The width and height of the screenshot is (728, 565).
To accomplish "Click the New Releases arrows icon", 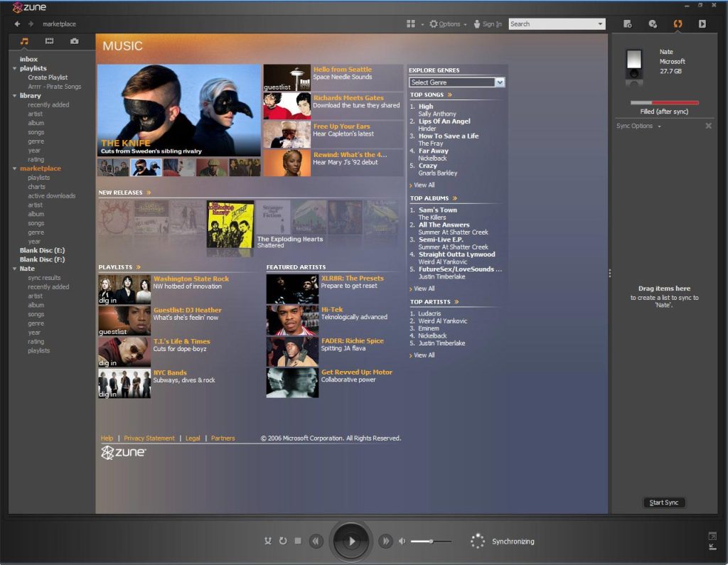I will (149, 192).
